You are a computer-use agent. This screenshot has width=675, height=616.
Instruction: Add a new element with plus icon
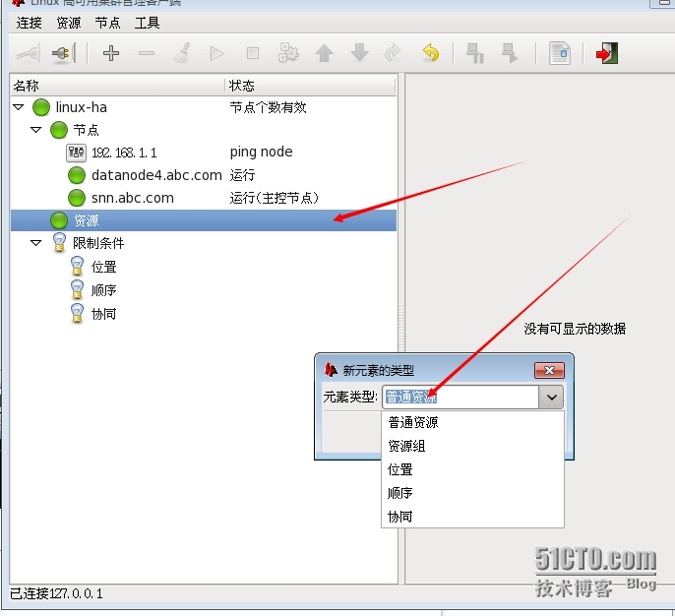pyautogui.click(x=111, y=53)
